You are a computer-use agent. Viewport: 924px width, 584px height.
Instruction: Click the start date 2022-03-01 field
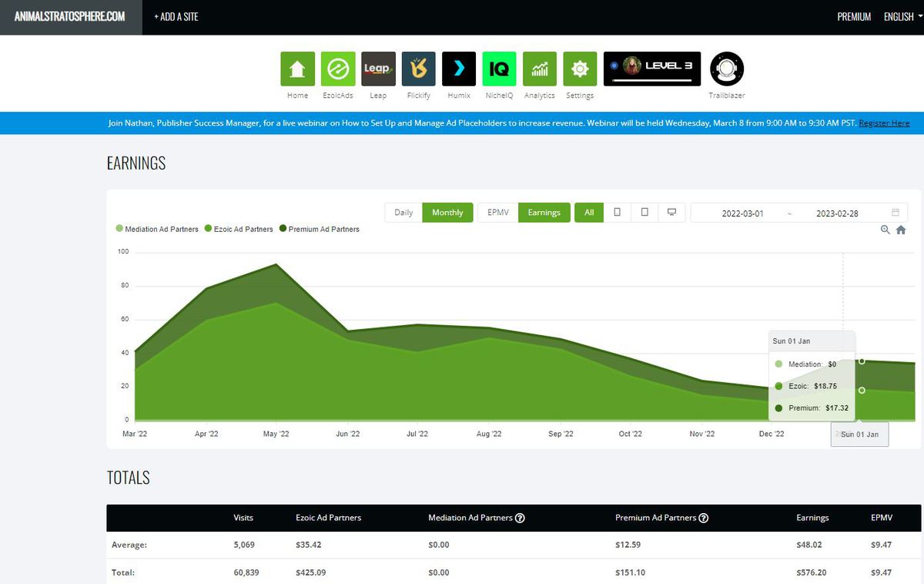click(742, 213)
